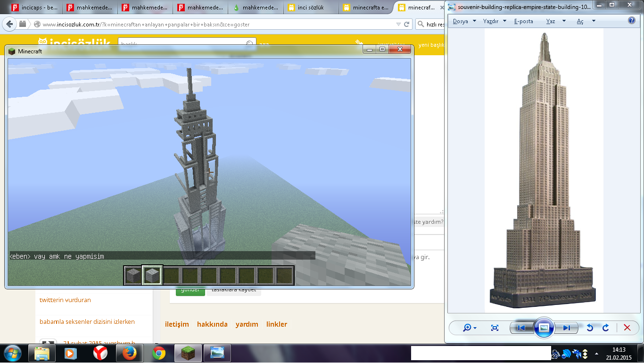Select the first stone block hotbar slot in Minecraft

pos(133,276)
